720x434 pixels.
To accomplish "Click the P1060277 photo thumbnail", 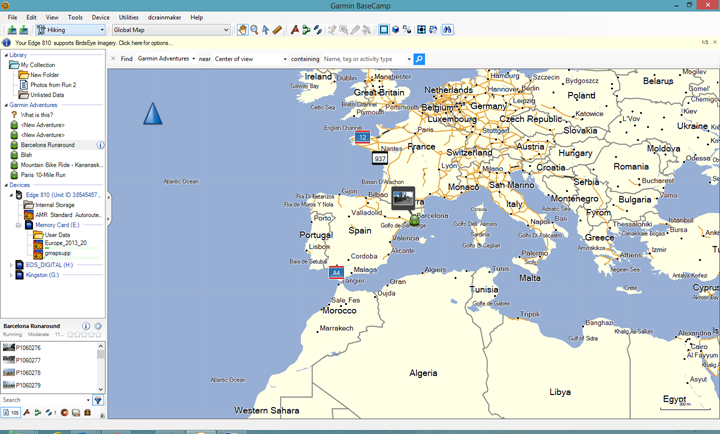I will click(x=10, y=360).
